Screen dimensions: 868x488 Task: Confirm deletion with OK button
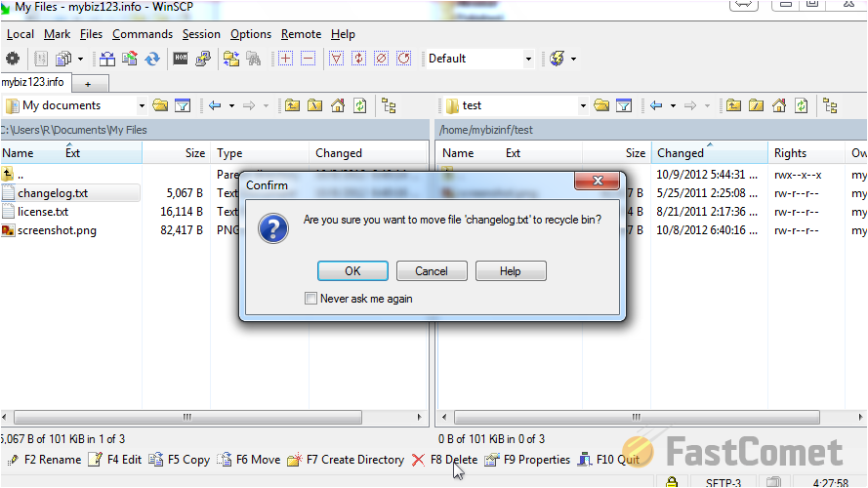(352, 271)
